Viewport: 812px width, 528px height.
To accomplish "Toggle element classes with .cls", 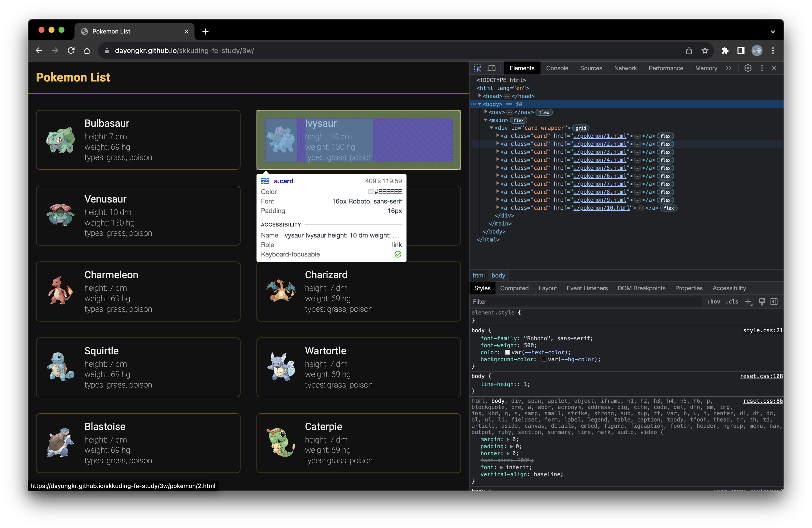I will point(732,301).
